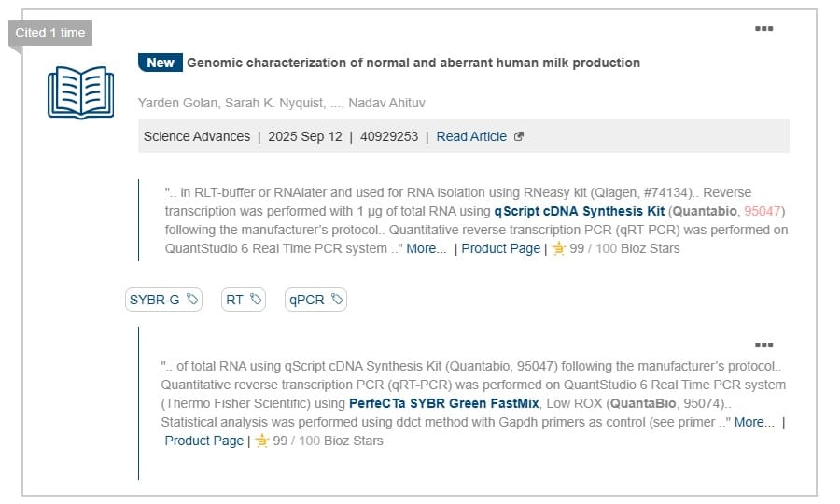
Task: Click the catalog number 95047 in pink
Action: pyautogui.click(x=764, y=211)
